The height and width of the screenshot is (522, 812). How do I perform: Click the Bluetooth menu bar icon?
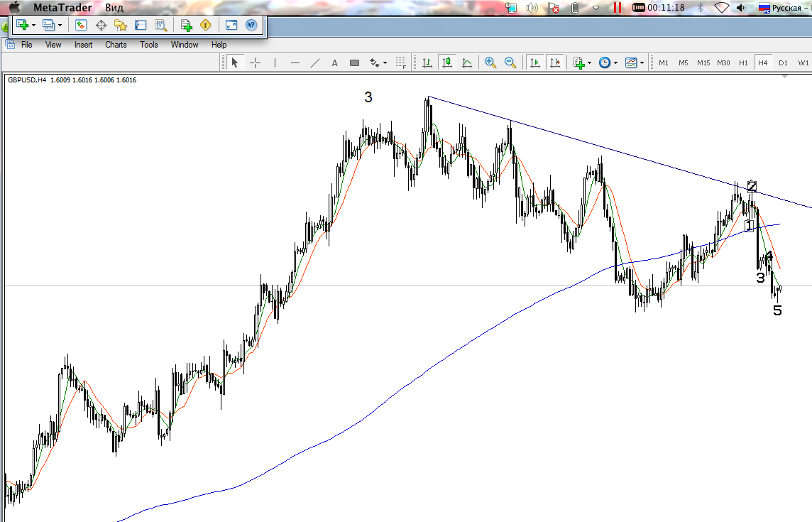click(701, 8)
